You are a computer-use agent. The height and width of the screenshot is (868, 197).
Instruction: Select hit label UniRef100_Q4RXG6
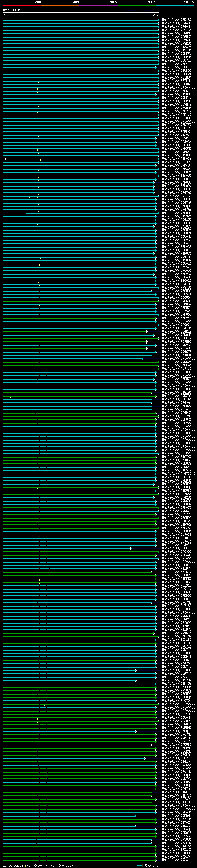click(177, 826)
